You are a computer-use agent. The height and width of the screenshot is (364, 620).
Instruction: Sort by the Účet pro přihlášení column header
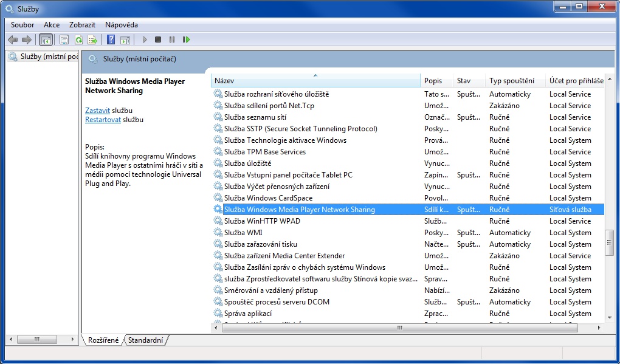(x=575, y=81)
